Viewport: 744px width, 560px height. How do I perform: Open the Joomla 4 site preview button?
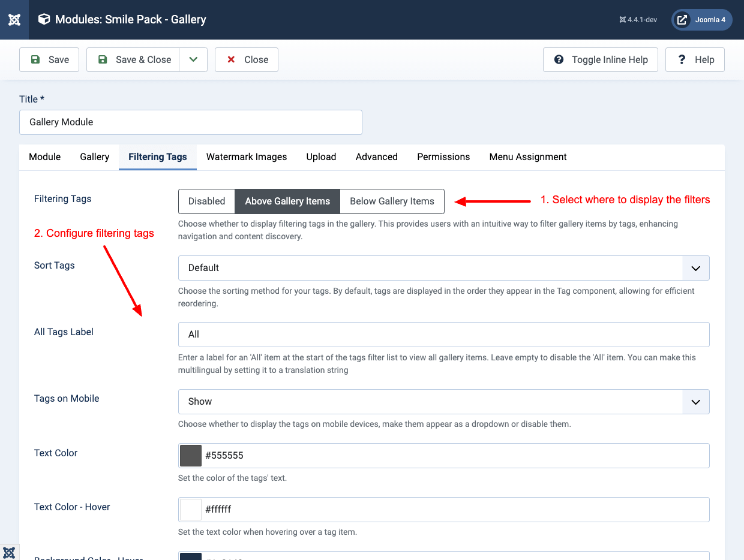pyautogui.click(x=701, y=20)
